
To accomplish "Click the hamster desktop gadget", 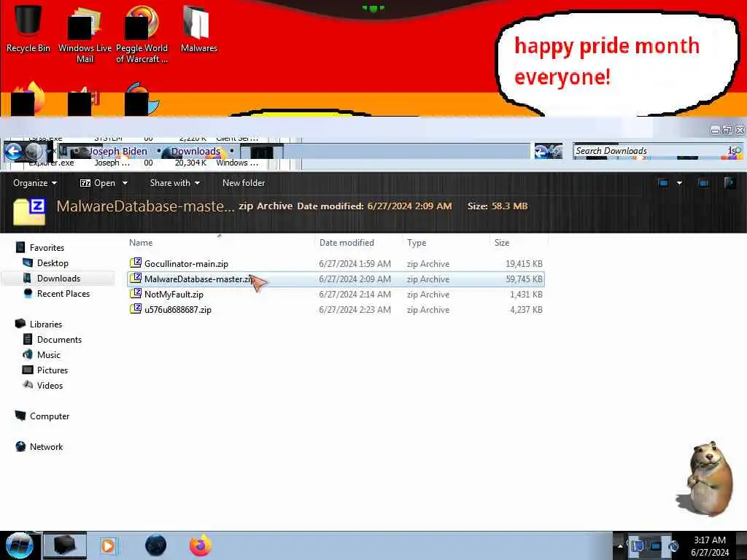I will pos(705,478).
